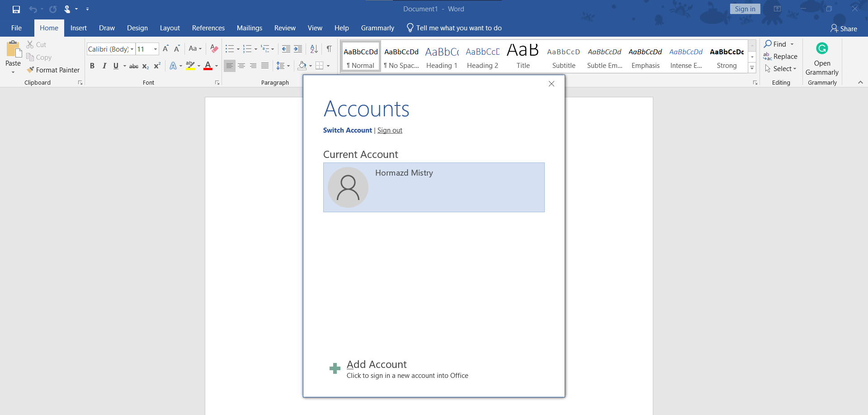Image resolution: width=868 pixels, height=415 pixels.
Task: Apply the Heading 1 style thumbnail
Action: coord(442,57)
